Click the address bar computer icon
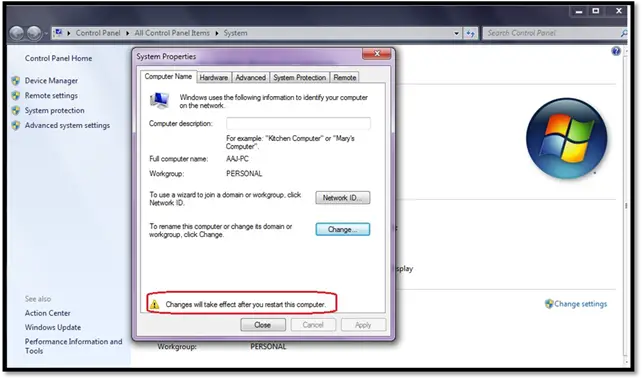Viewport: 642px width, 378px height. 59,33
